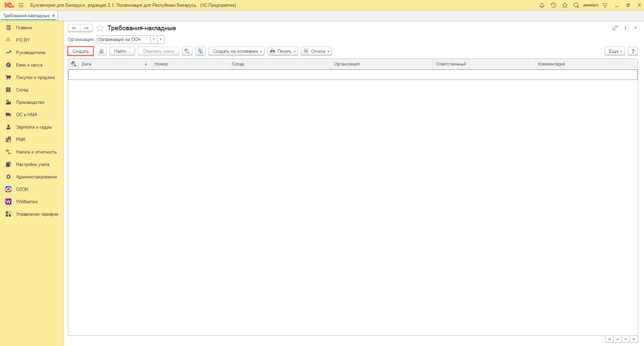Viewport: 644px width, 346px height.
Task: Expand the Организация dropdown arrow
Action: [154, 40]
